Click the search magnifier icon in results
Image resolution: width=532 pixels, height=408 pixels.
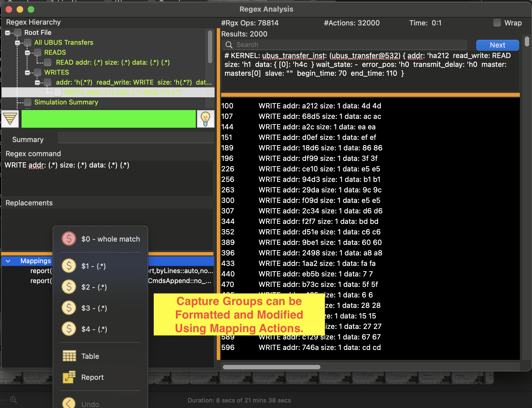[229, 45]
